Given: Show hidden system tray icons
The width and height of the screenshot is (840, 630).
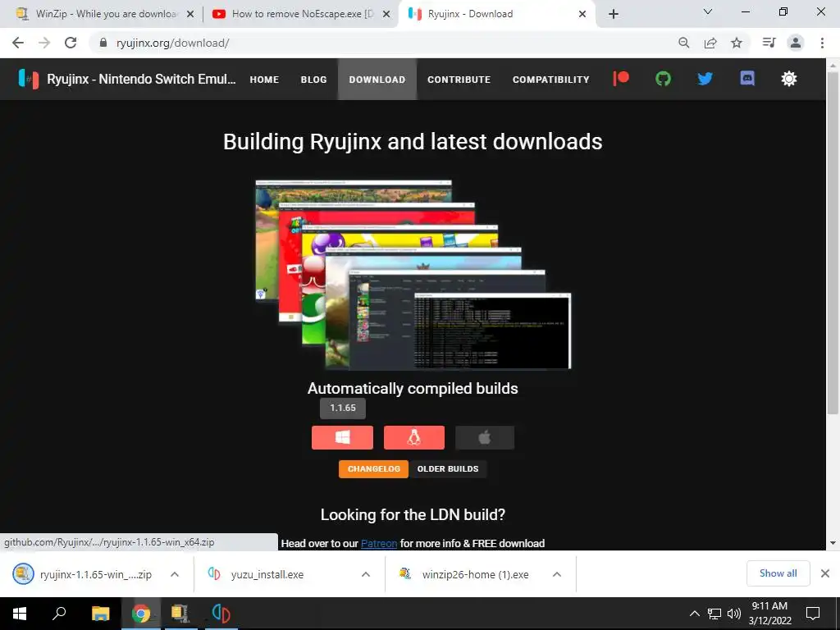Looking at the screenshot, I should (x=694, y=614).
